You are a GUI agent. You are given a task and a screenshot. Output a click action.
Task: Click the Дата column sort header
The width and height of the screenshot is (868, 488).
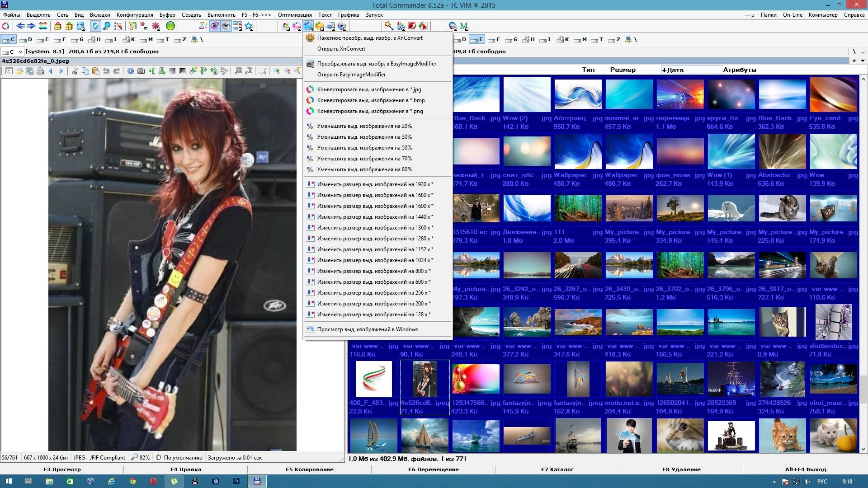coord(691,70)
